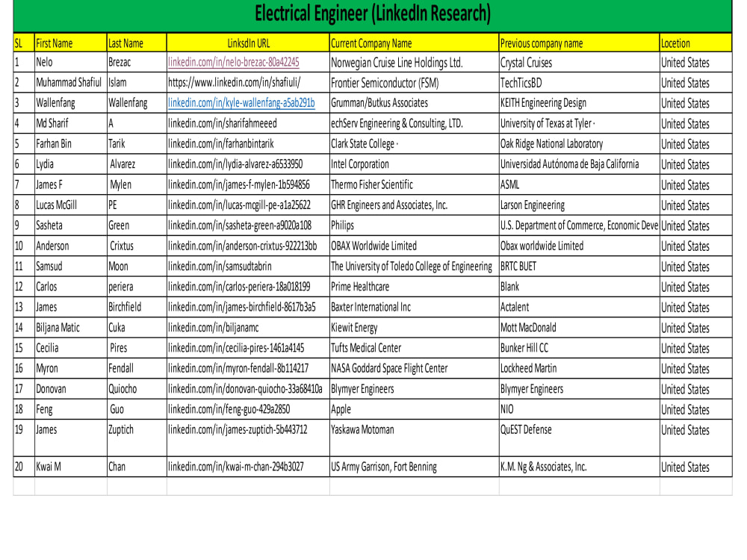Viewport: 747px width, 560px height.
Task: Click the 'Farhan Bin' first name cell
Action: 70,144
